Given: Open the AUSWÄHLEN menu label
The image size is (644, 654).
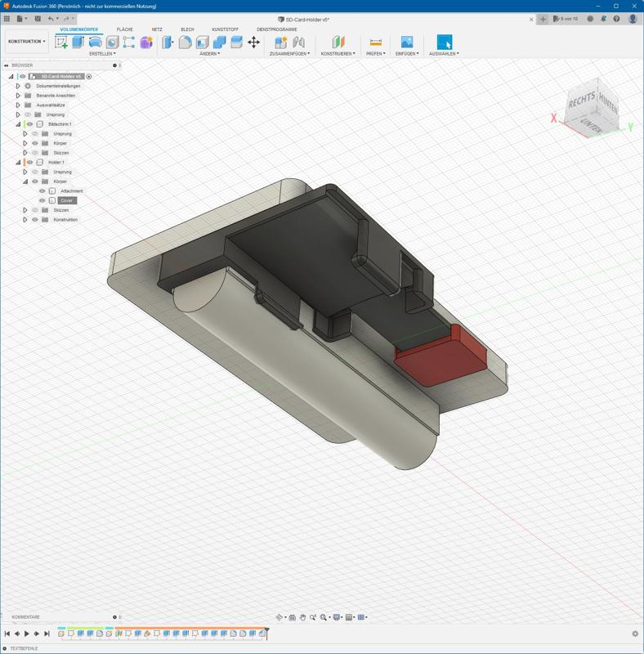Looking at the screenshot, I should 444,54.
